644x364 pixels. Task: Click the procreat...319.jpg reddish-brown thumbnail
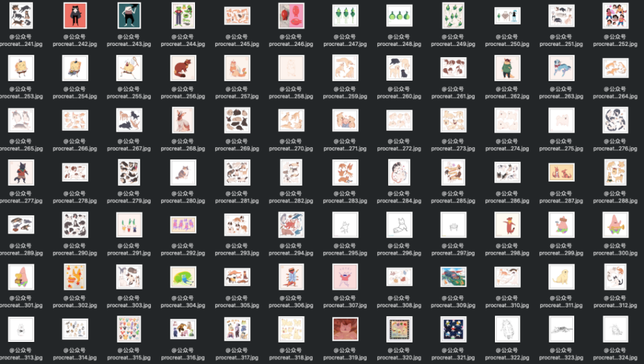click(x=345, y=329)
